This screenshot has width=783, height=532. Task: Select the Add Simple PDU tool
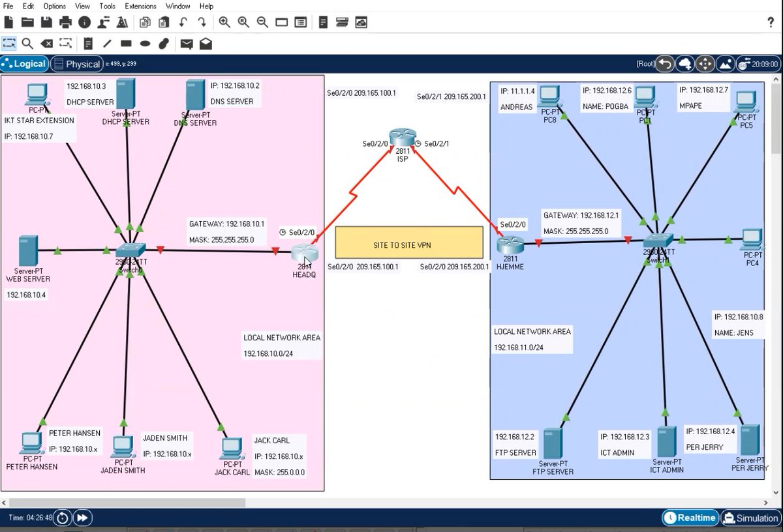pyautogui.click(x=187, y=43)
